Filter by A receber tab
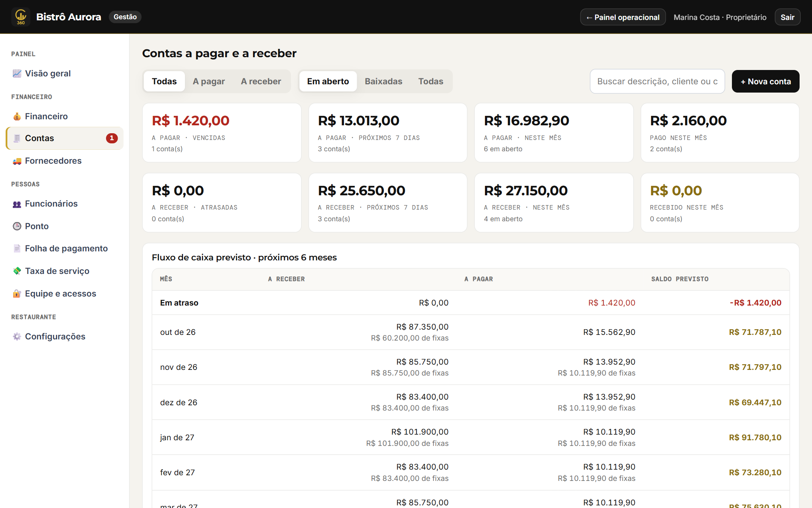812x508 pixels. click(261, 81)
